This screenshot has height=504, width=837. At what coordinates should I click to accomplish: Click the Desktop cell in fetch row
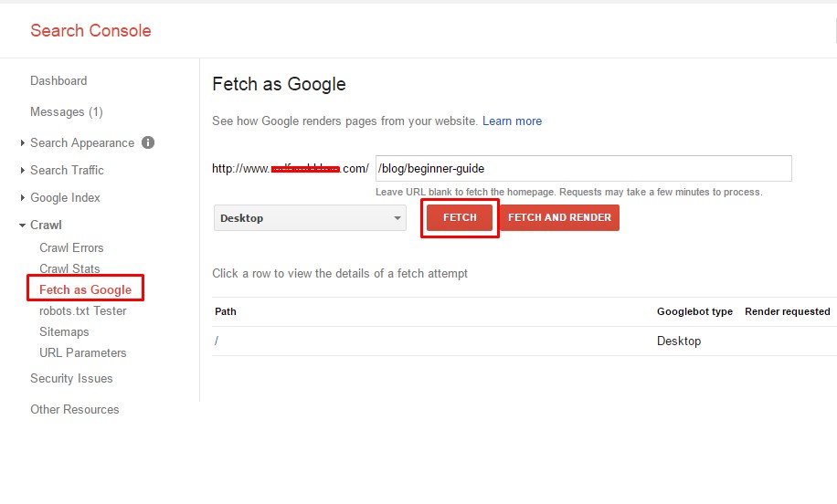click(679, 341)
